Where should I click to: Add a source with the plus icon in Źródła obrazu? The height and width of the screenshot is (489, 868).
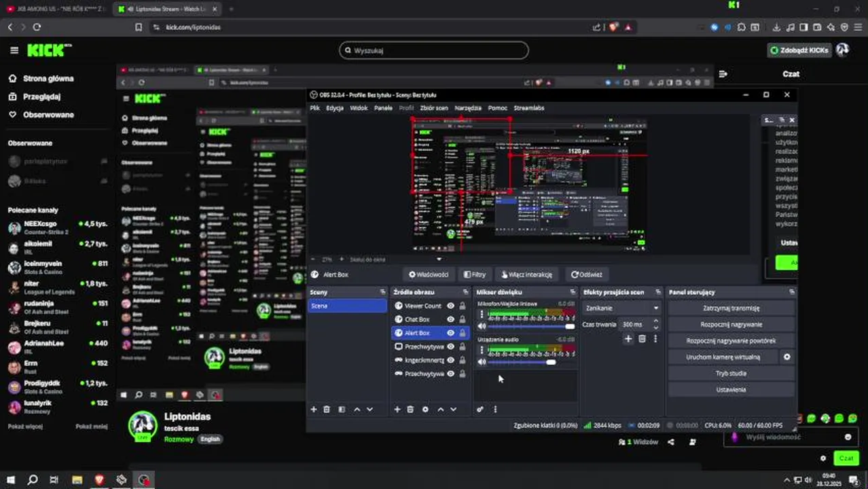pyautogui.click(x=397, y=410)
